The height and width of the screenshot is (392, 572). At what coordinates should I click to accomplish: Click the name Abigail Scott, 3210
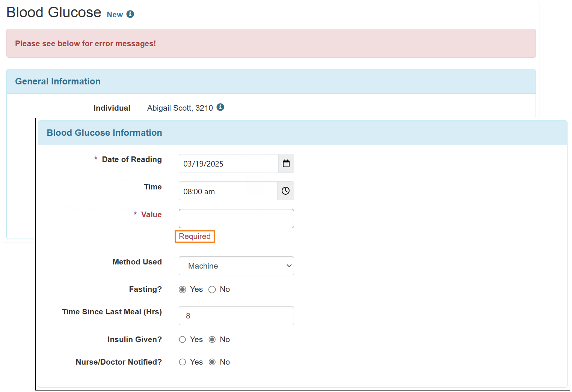[180, 108]
